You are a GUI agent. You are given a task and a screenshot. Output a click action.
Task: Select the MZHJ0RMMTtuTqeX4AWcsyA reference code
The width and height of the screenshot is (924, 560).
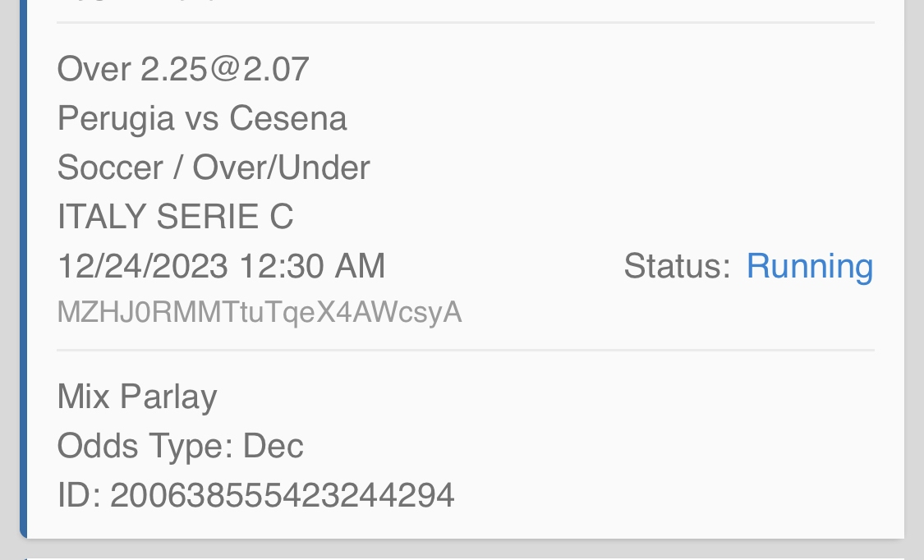[260, 312]
